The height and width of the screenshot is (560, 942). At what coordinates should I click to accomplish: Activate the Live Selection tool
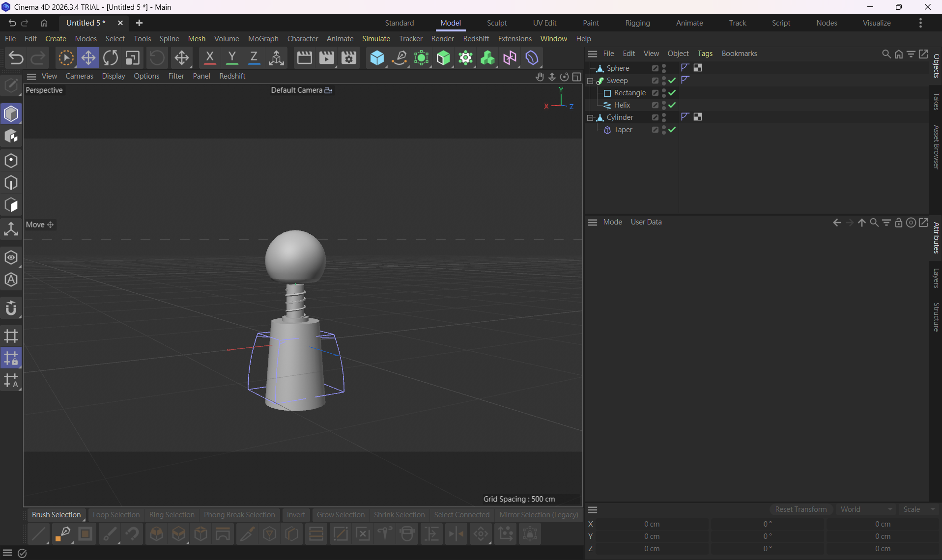(x=66, y=58)
